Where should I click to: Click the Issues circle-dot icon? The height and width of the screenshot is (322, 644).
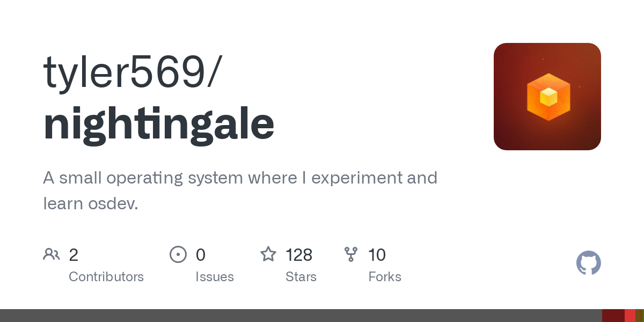[x=178, y=254]
